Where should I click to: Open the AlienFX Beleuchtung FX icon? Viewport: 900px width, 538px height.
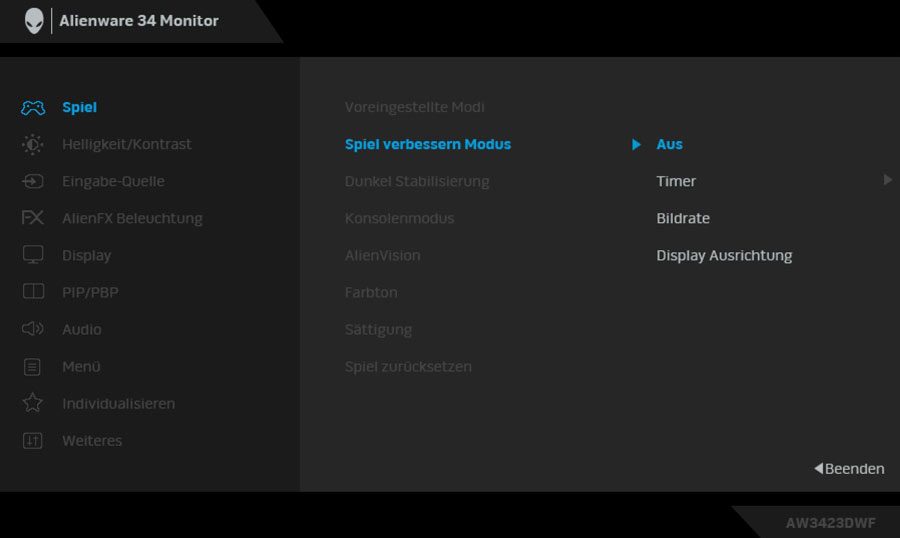(33, 218)
